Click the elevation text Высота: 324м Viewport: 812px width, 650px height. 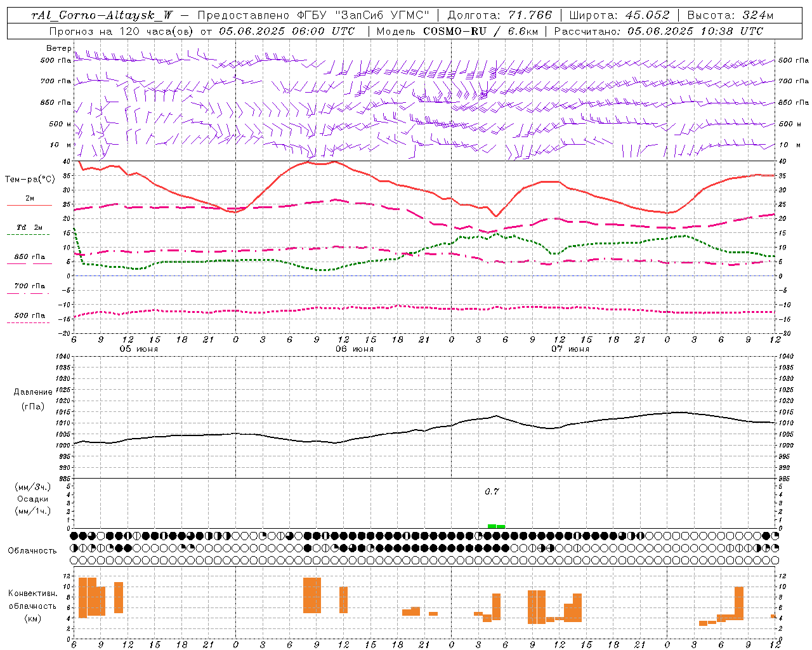coord(731,16)
